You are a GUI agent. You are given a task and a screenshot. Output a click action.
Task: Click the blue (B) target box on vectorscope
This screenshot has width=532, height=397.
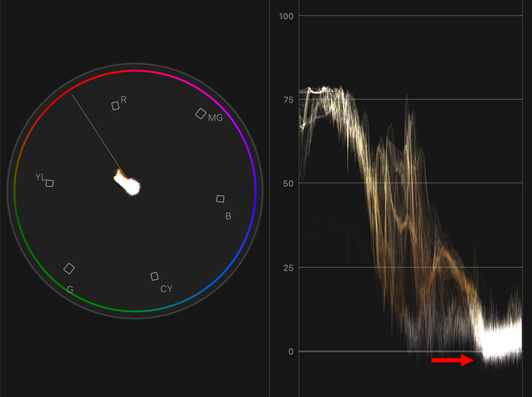point(220,199)
